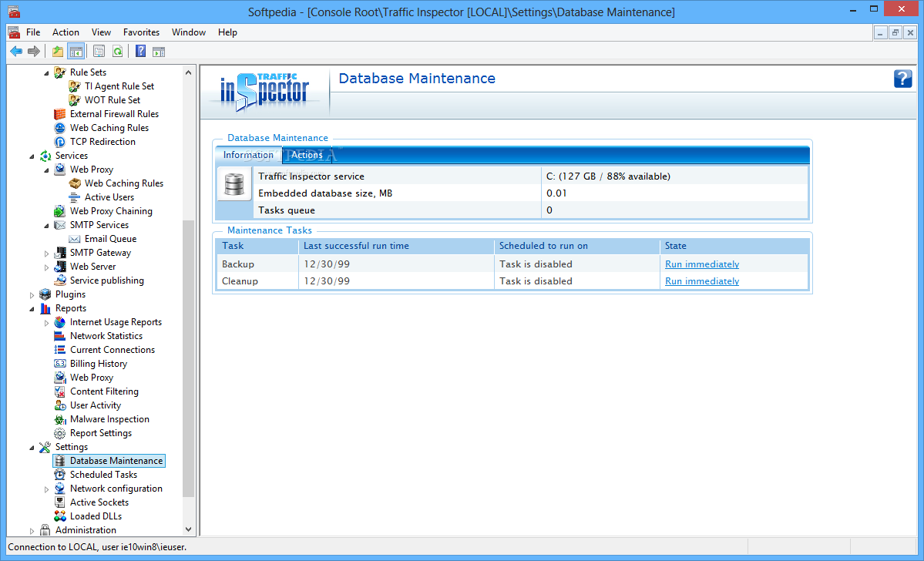Screen dimensions: 924x561
Task: Click the Malware Inspection biohazard icon
Action: (59, 419)
